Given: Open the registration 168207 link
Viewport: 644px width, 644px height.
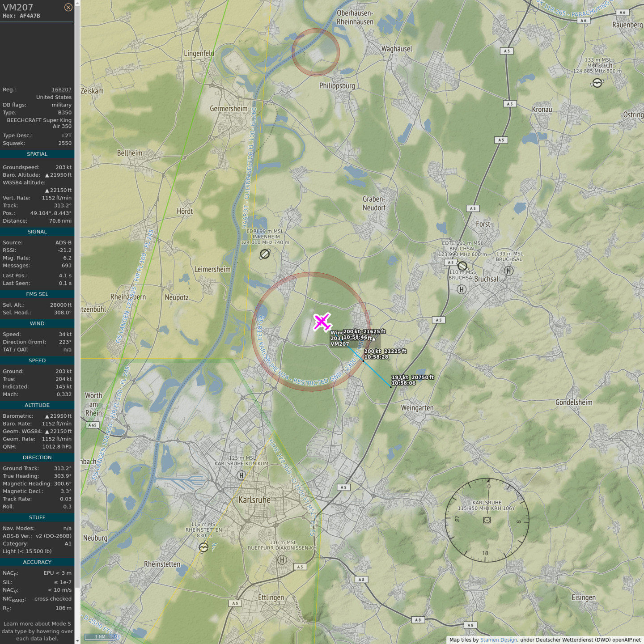Looking at the screenshot, I should (x=61, y=89).
